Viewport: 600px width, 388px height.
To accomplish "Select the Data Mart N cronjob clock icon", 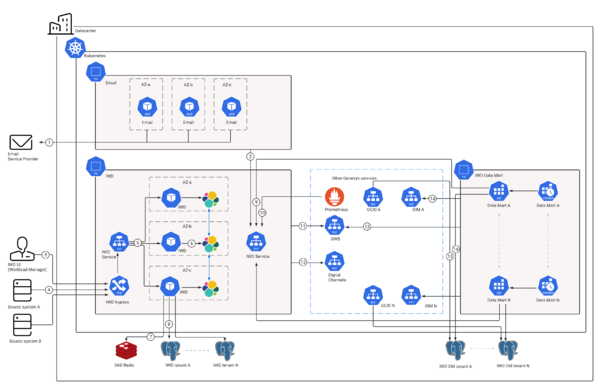I will [548, 286].
